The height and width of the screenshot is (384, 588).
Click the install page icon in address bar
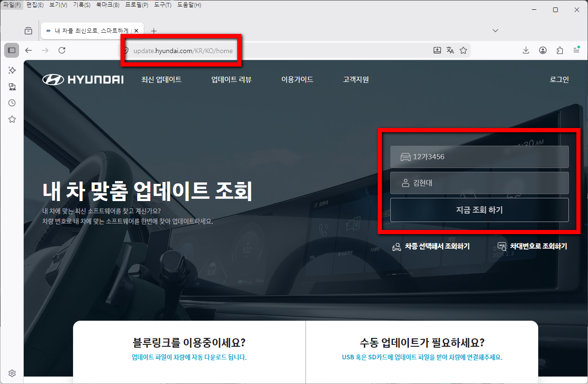[437, 50]
